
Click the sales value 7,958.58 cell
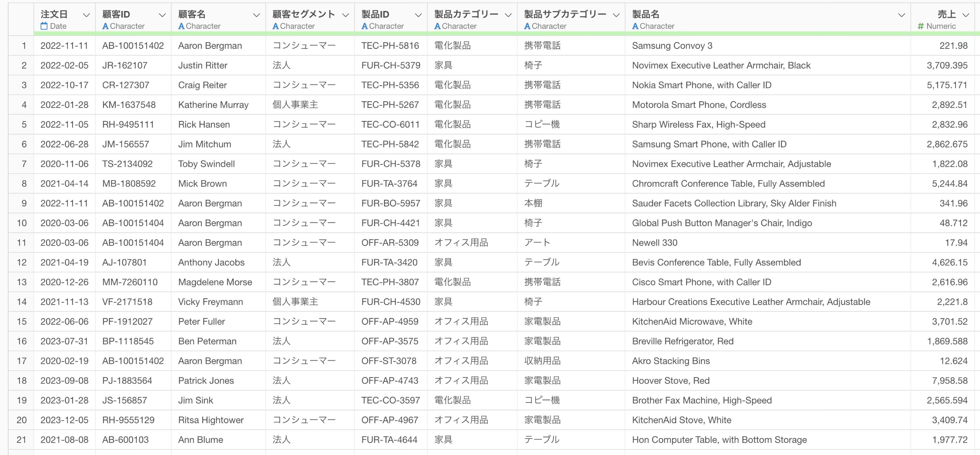click(x=949, y=381)
